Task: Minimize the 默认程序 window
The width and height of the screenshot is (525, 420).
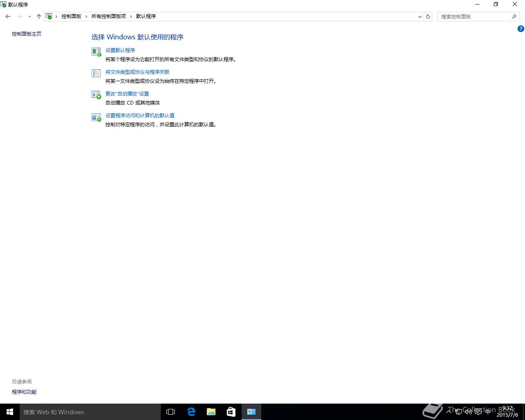Action: tap(477, 5)
